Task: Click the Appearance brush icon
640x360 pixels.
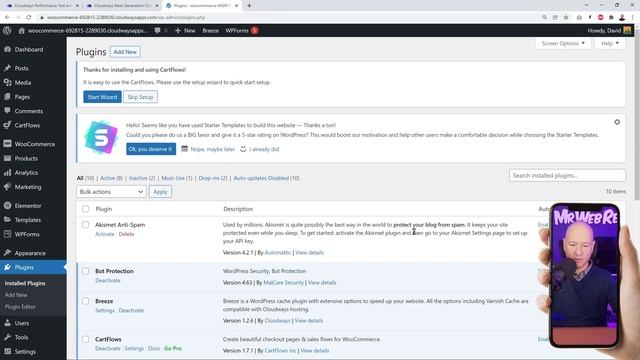Action: [x=7, y=253]
